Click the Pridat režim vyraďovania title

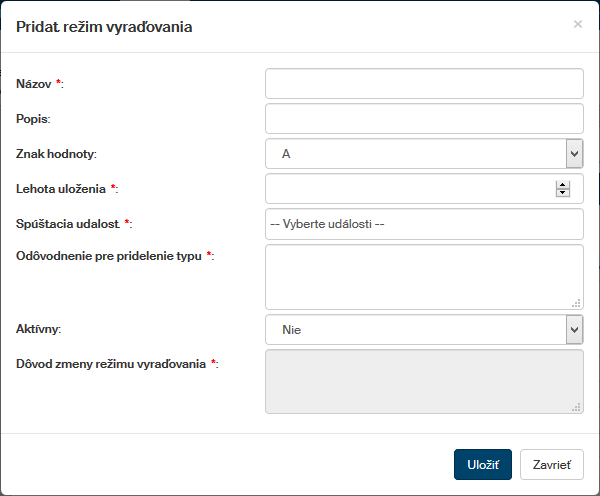(x=104, y=27)
